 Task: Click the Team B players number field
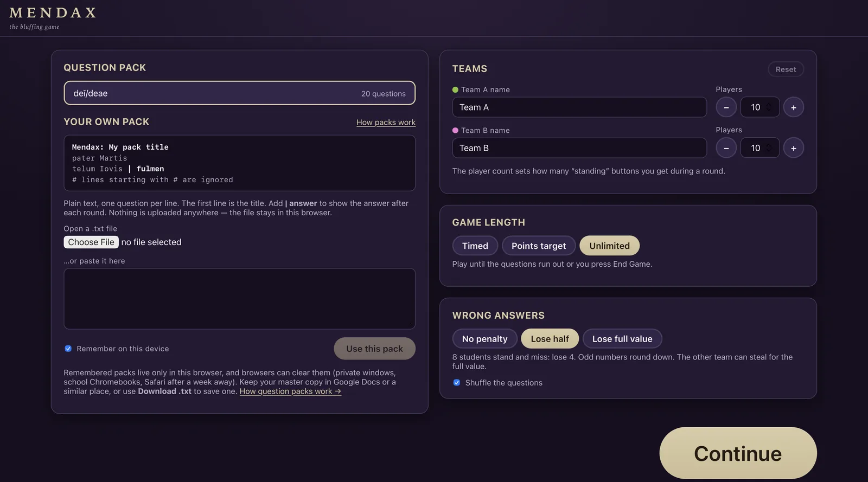point(760,148)
